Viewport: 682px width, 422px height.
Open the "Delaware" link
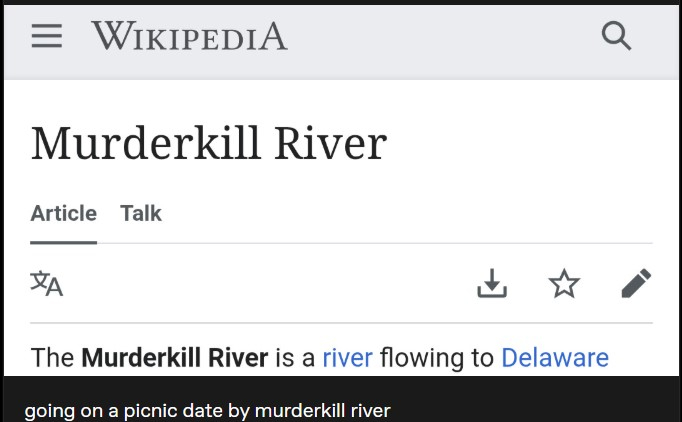[x=555, y=358]
